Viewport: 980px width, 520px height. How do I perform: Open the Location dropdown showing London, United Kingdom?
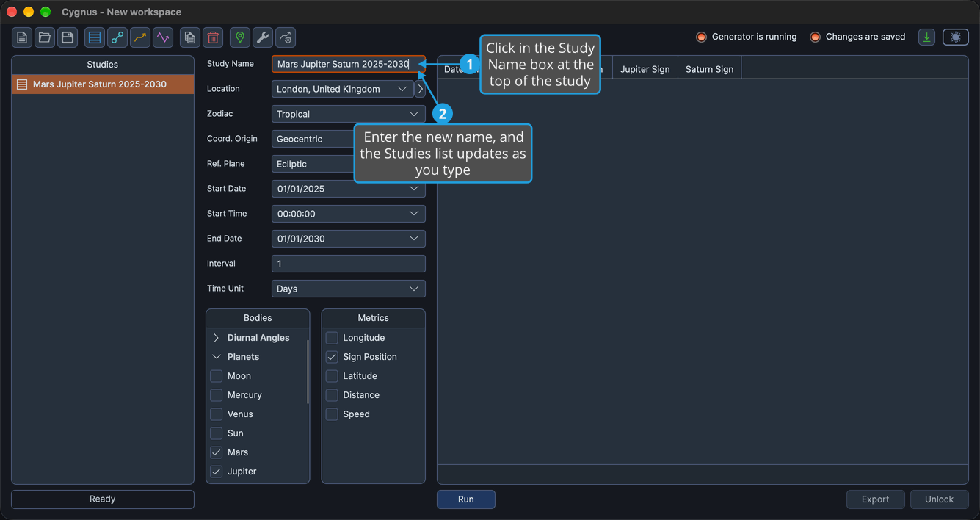click(x=342, y=89)
